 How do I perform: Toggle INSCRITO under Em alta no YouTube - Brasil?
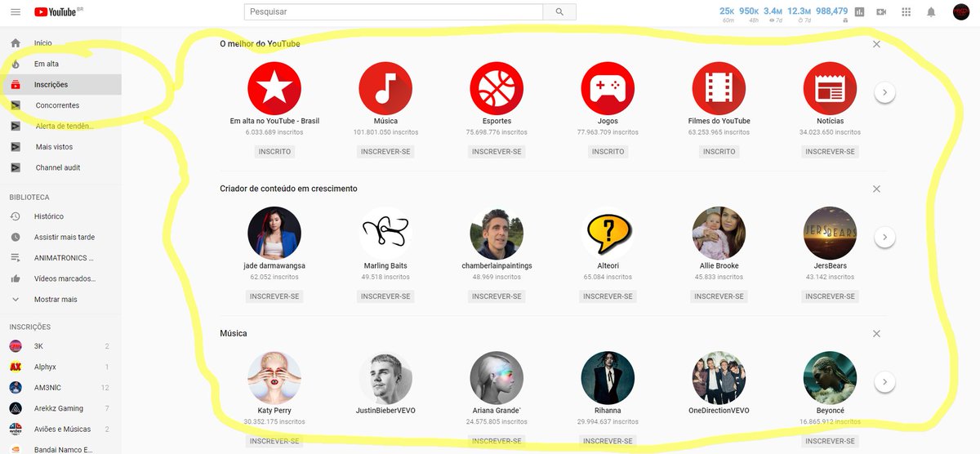(274, 152)
